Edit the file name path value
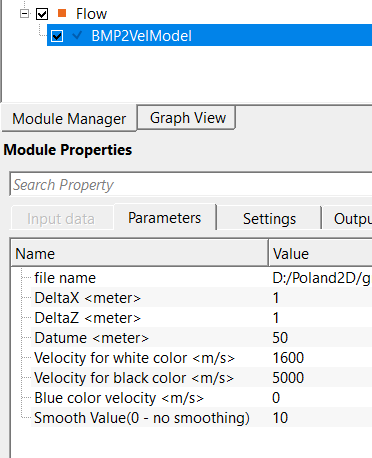This screenshot has width=372, height=458. coord(321,278)
